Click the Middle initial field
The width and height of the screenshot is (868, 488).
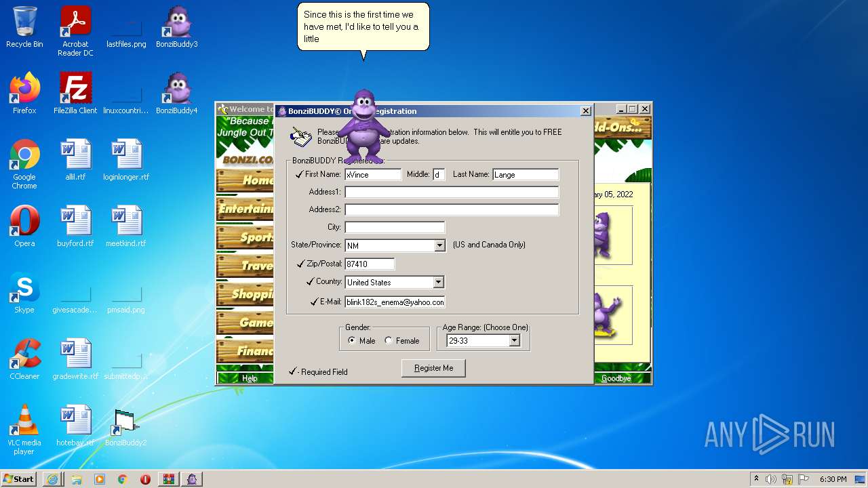pyautogui.click(x=439, y=174)
